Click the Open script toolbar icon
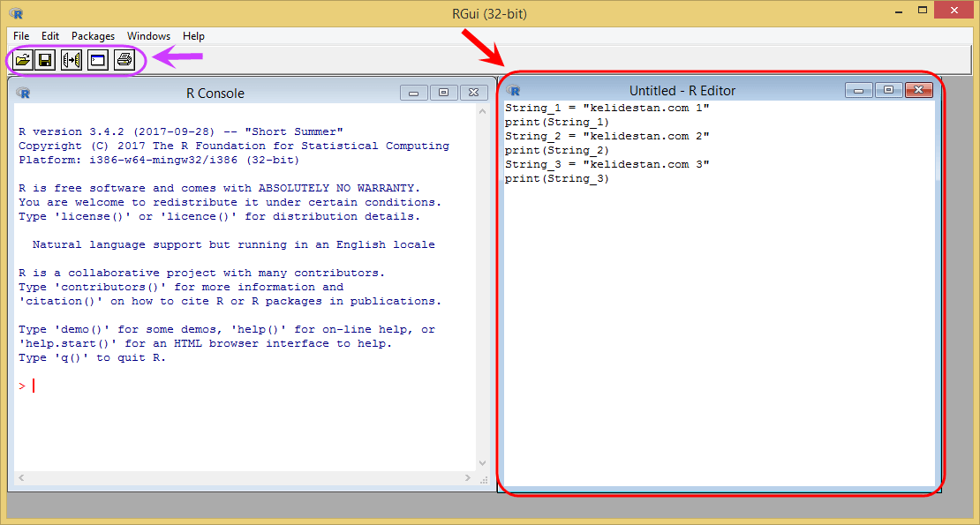 click(22, 60)
